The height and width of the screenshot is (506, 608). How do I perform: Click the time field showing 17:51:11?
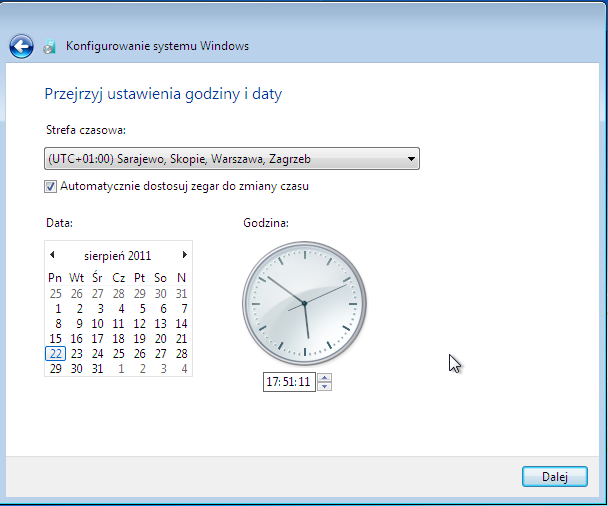pos(289,382)
